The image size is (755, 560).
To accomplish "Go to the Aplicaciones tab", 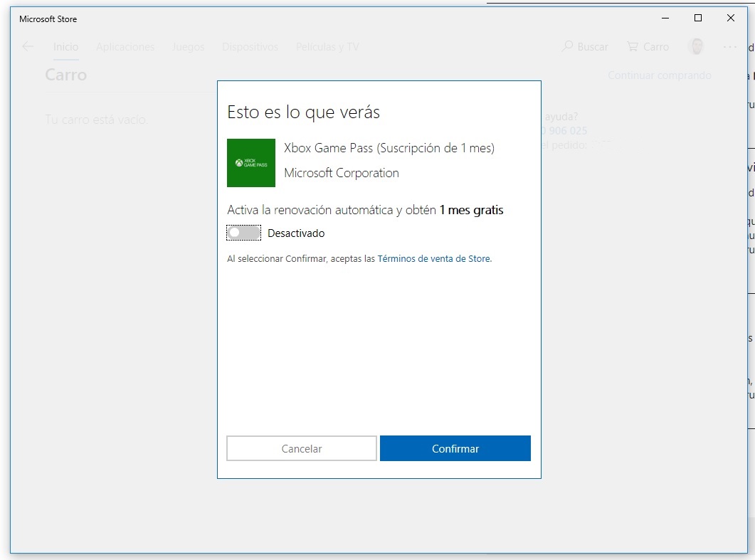I will pyautogui.click(x=125, y=47).
